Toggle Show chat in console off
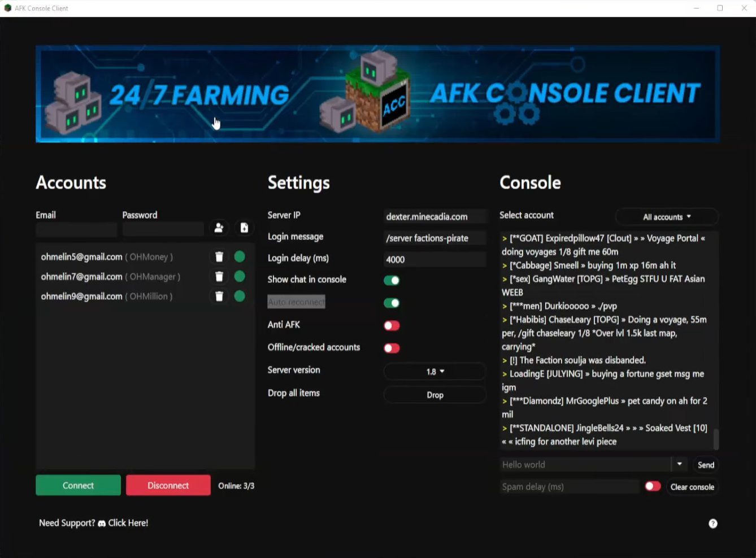 392,280
